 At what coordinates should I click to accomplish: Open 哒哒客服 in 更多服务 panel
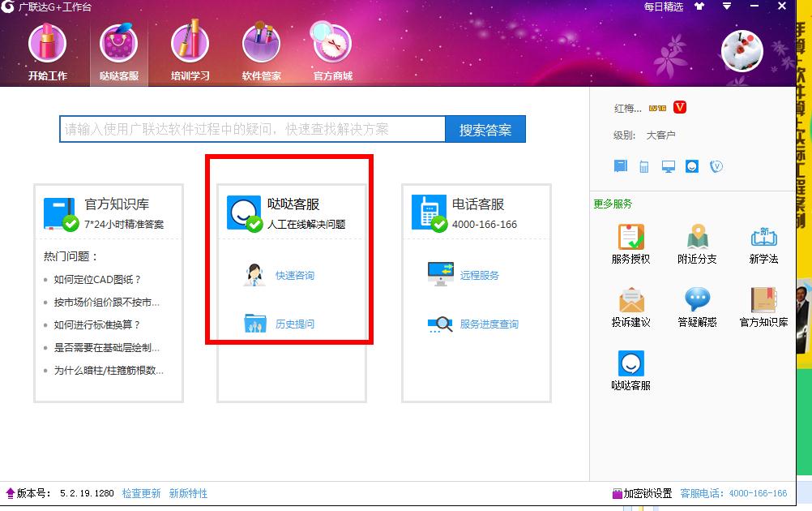(630, 371)
